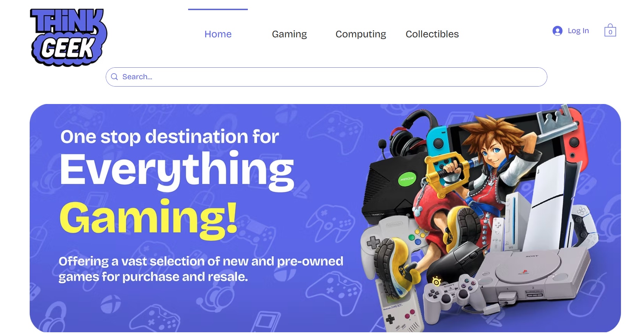Click the Think Geek logo
Viewport: 644px width, 334px height.
point(69,37)
